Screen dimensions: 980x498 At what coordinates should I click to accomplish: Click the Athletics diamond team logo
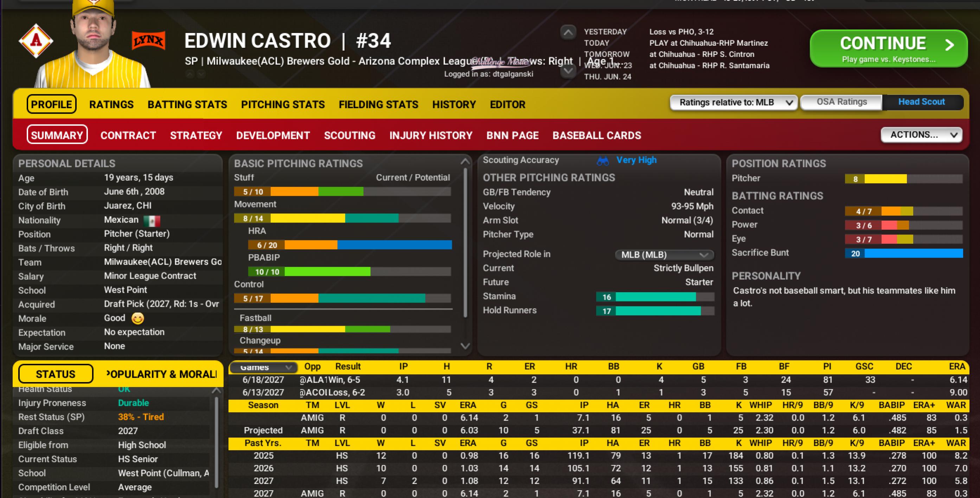pos(36,41)
